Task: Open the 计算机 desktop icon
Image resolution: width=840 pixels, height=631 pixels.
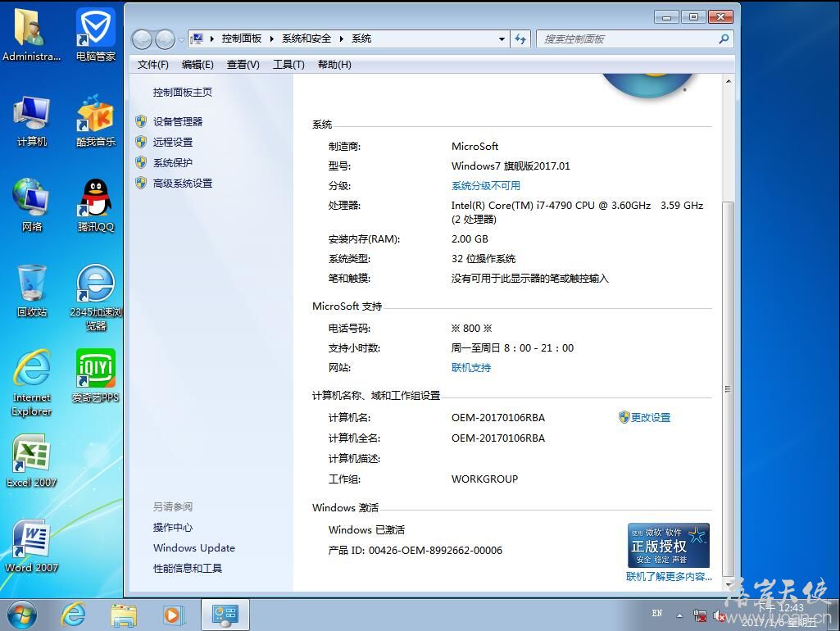Action: [x=32, y=121]
